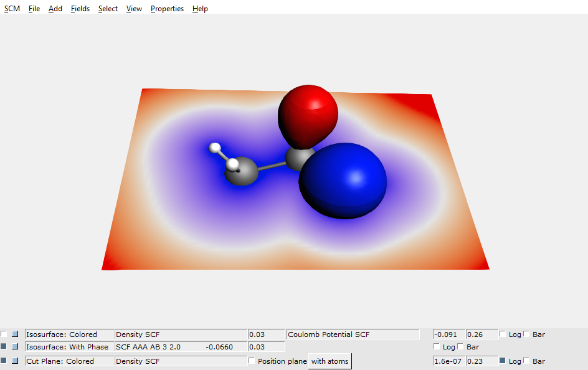The width and height of the screenshot is (588, 370).
Task: Open the Select menu
Action: click(x=108, y=9)
